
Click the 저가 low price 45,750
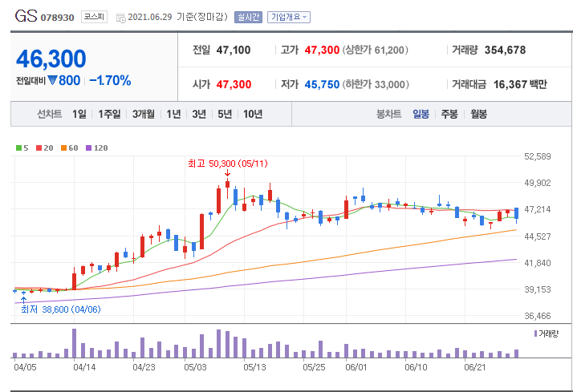322,85
